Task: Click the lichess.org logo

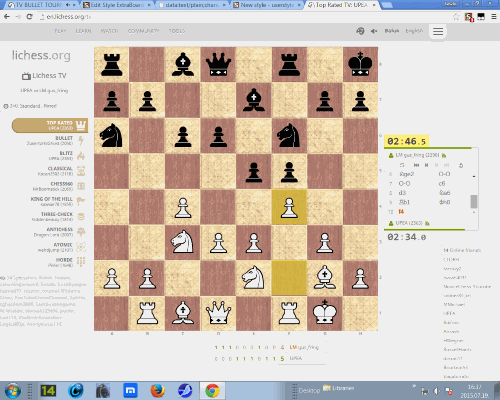Action: tap(41, 55)
